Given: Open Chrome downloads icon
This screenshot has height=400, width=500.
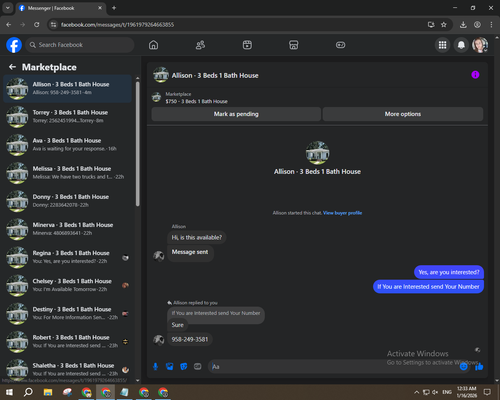Looking at the screenshot, I should (463, 25).
